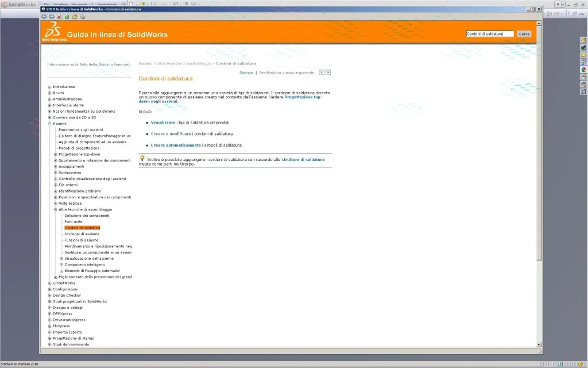The width and height of the screenshot is (588, 368).
Task: Open Nozioni fondamentali su SolidWorks item
Action: (x=84, y=112)
